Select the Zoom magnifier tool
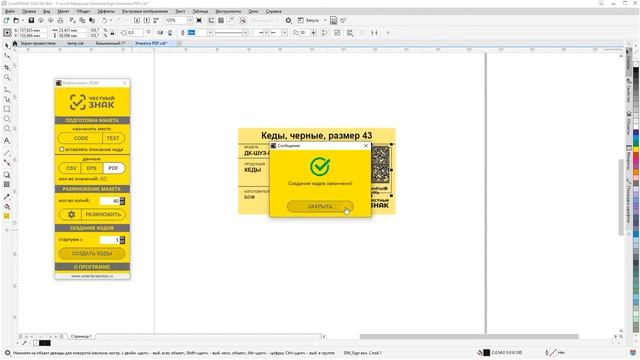Viewport: 640px width, 360px height. 7,77
